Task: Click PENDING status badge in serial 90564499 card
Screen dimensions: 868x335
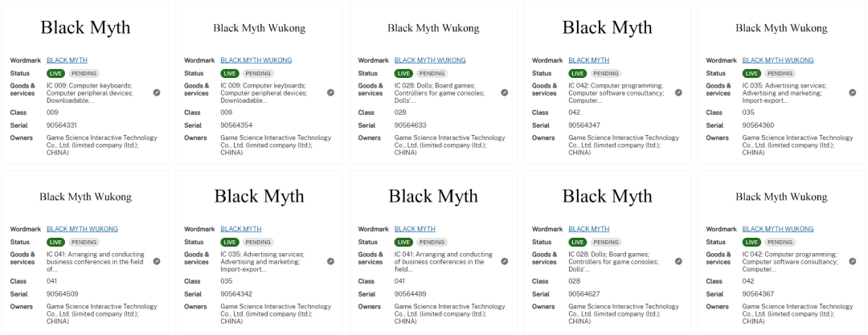Action: [x=432, y=242]
